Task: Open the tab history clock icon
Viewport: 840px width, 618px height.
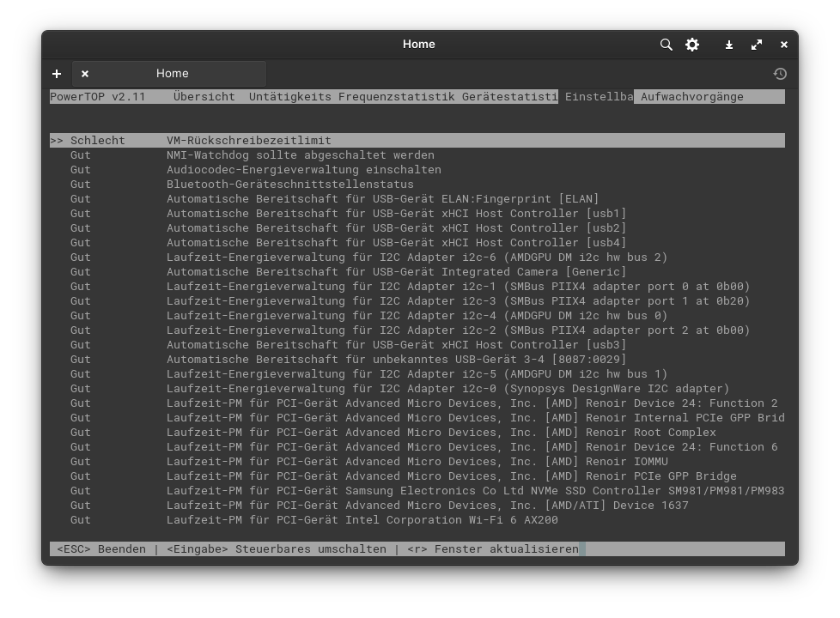Action: [x=780, y=74]
